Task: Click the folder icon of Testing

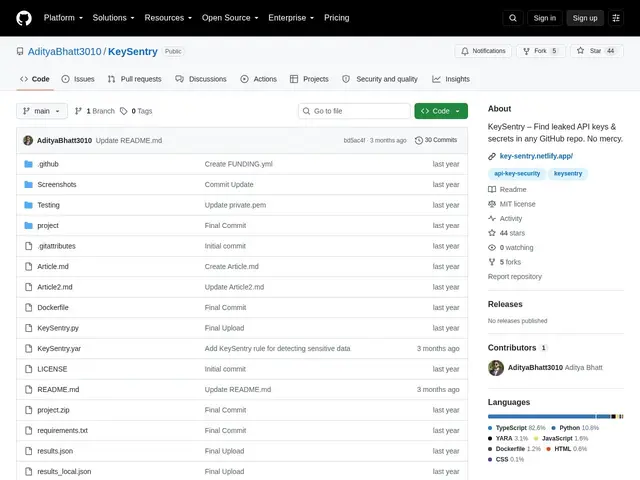Action: coord(28,205)
